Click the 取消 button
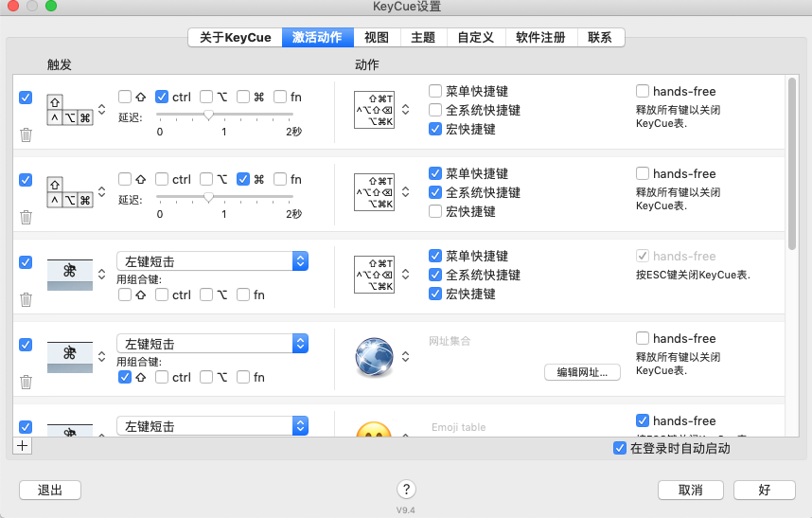Image resolution: width=812 pixels, height=518 pixels. pyautogui.click(x=690, y=490)
